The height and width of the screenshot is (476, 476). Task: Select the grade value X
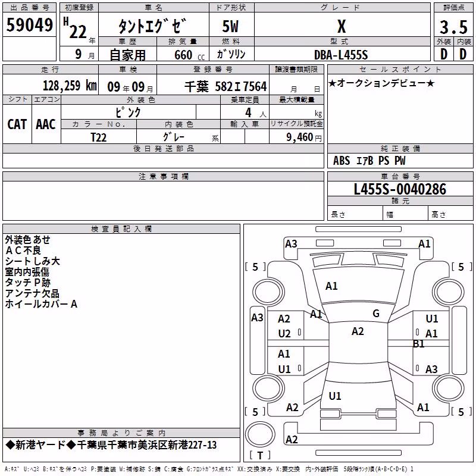pos(342,26)
